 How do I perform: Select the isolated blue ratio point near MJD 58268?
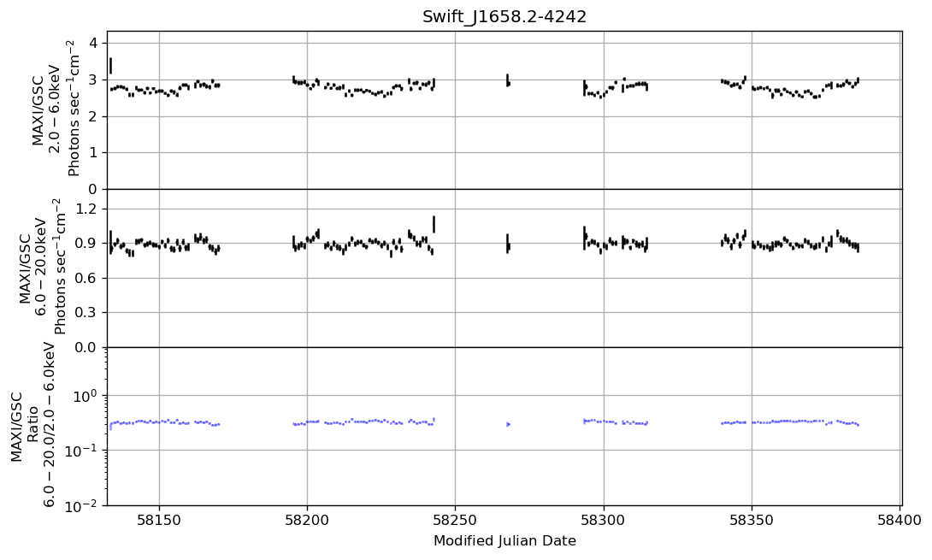(508, 424)
